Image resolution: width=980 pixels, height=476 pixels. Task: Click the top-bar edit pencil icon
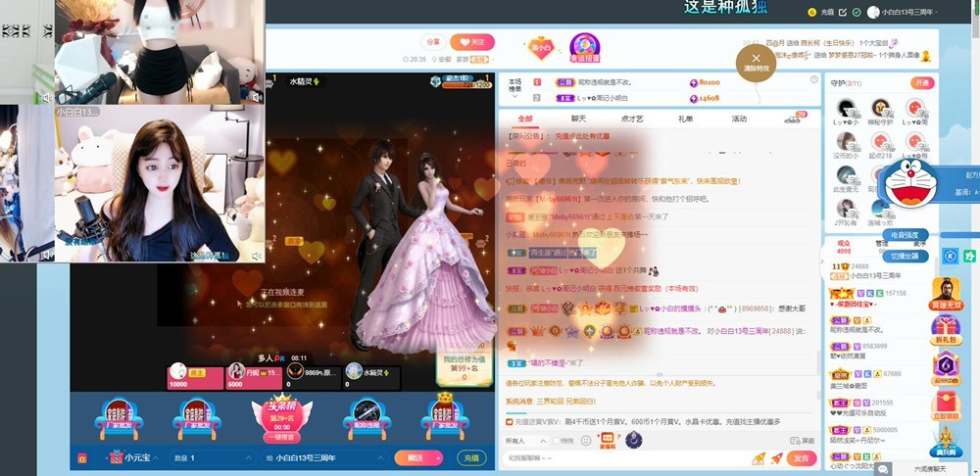(x=842, y=12)
